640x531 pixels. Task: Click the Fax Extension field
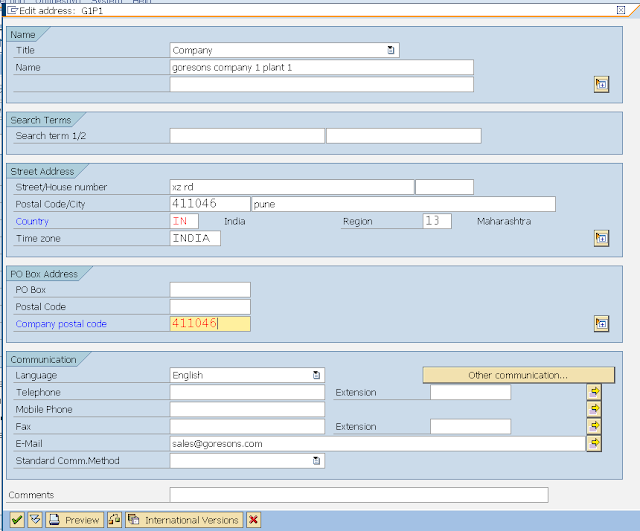pyautogui.click(x=470, y=427)
